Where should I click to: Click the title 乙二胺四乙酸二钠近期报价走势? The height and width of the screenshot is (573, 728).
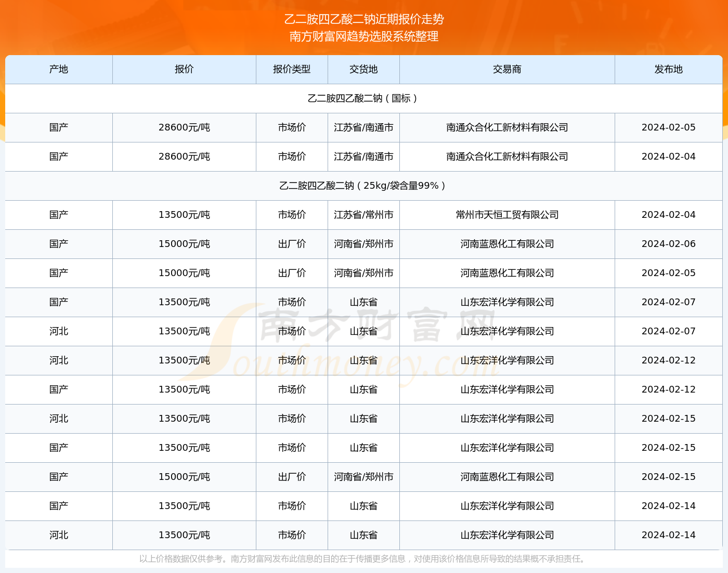pyautogui.click(x=364, y=19)
